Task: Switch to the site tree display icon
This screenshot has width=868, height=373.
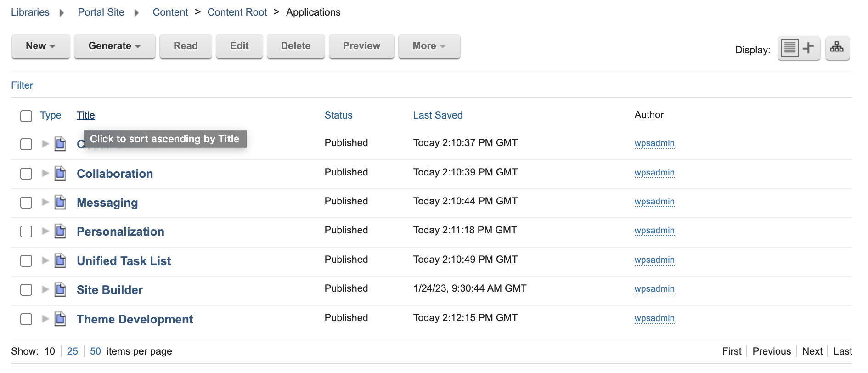Action: (x=837, y=48)
